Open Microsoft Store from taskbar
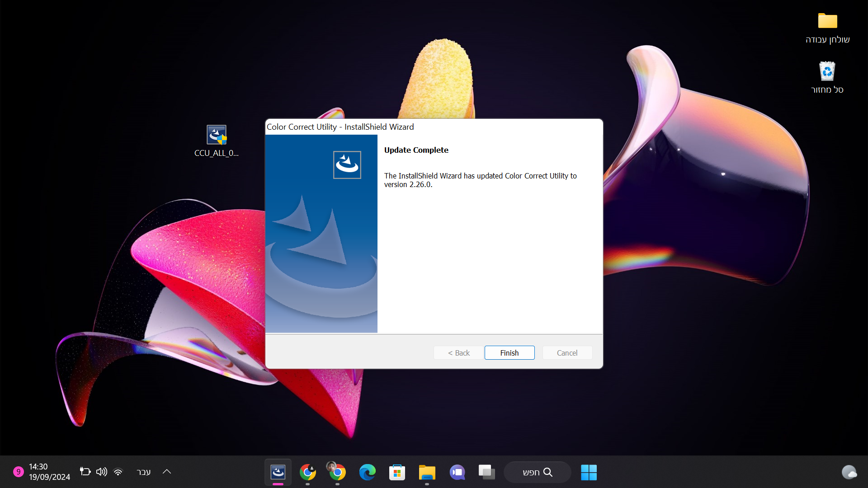The width and height of the screenshot is (868, 488). tap(397, 472)
